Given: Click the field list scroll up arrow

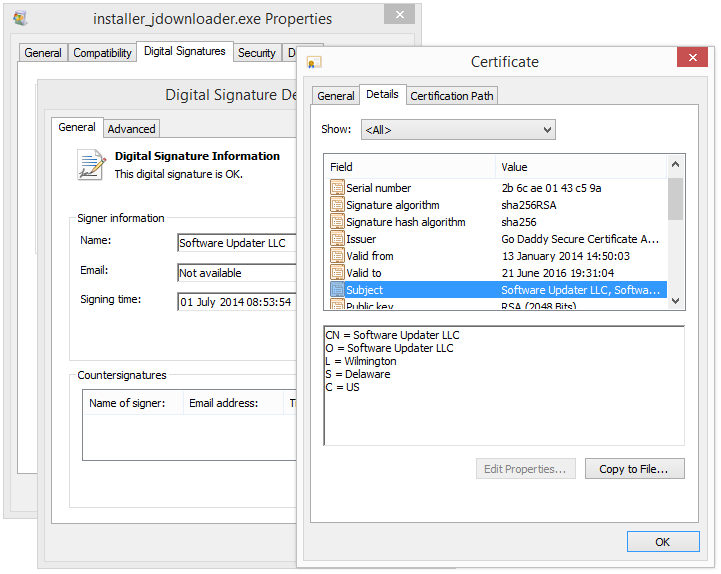Looking at the screenshot, I should 675,164.
